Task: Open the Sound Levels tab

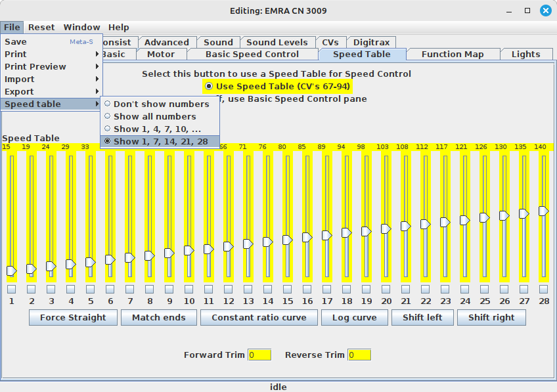Action: tap(277, 42)
